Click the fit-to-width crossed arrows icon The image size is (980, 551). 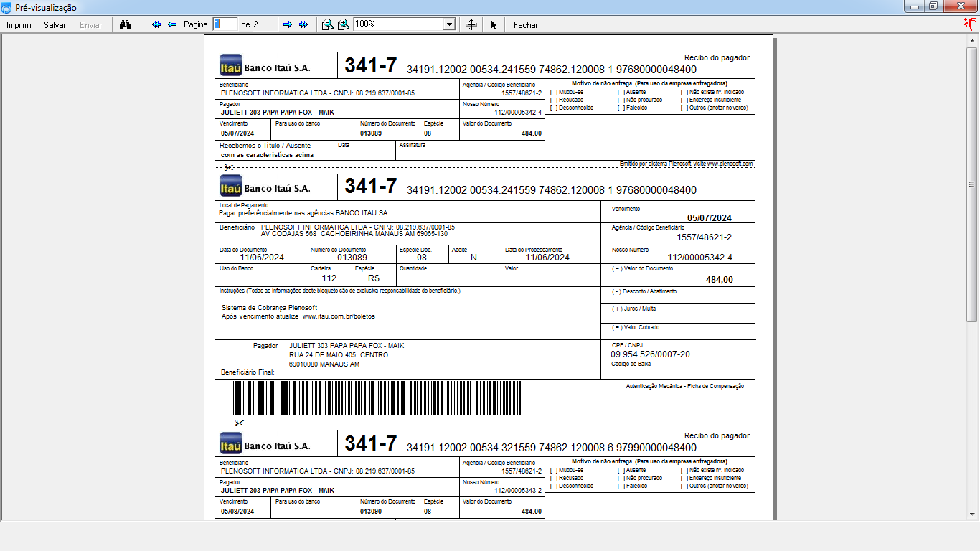click(x=471, y=24)
